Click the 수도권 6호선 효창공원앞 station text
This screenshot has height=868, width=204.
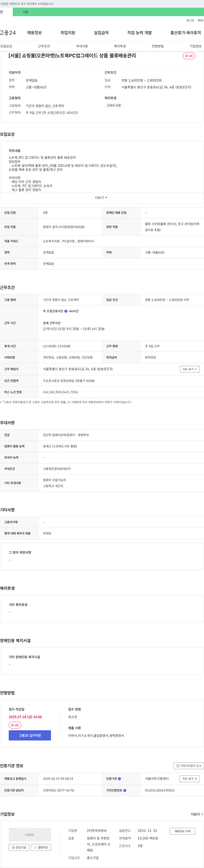coord(69,381)
